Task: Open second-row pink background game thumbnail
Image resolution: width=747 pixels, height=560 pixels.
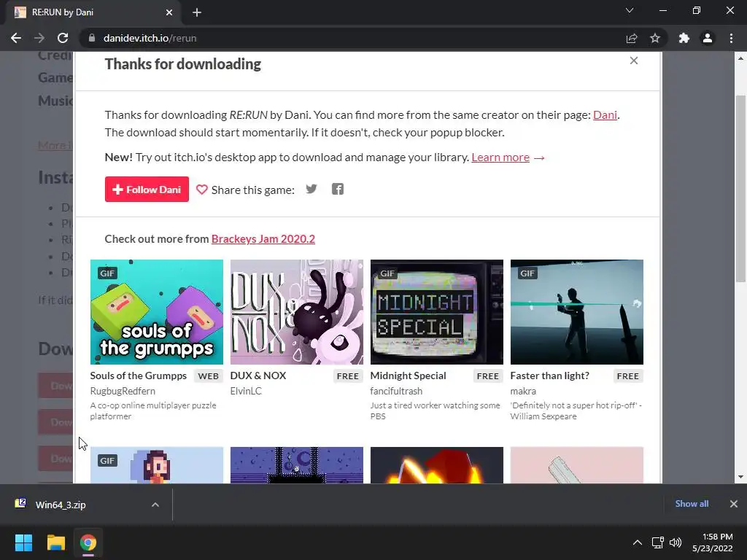Action: point(577,465)
